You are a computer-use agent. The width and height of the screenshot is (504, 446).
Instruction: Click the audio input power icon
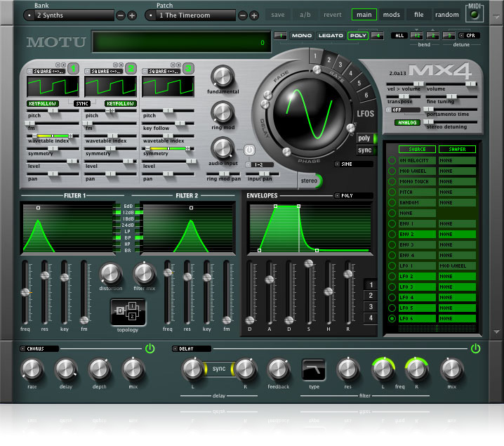[249, 150]
